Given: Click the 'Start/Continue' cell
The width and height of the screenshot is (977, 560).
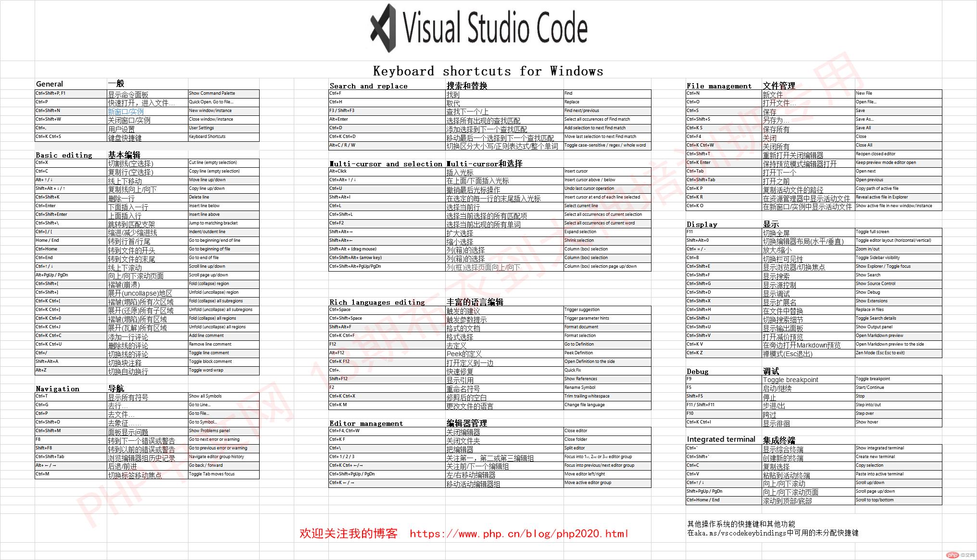Looking at the screenshot, I should (898, 388).
